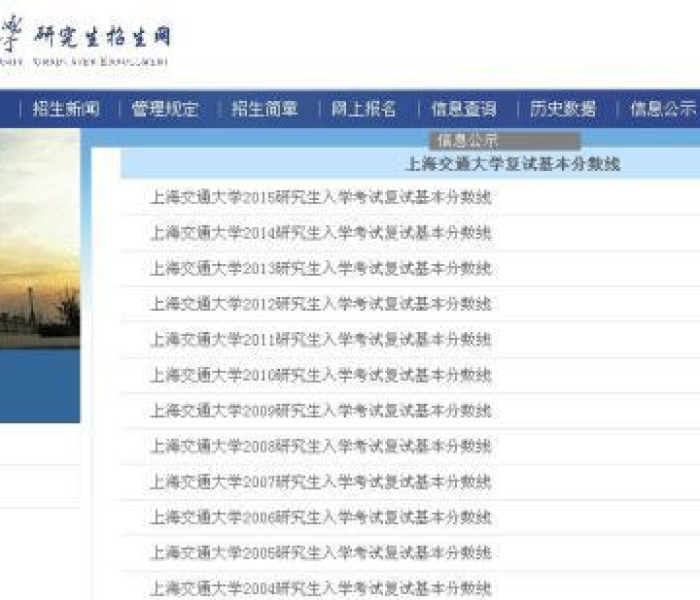Open the 2013 复试基本分数线 link

[321, 269]
